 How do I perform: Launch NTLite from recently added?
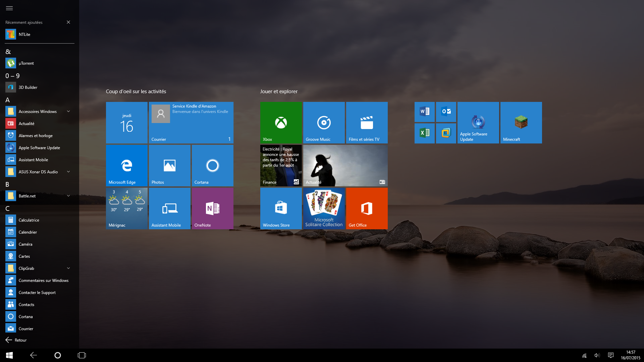click(40, 34)
